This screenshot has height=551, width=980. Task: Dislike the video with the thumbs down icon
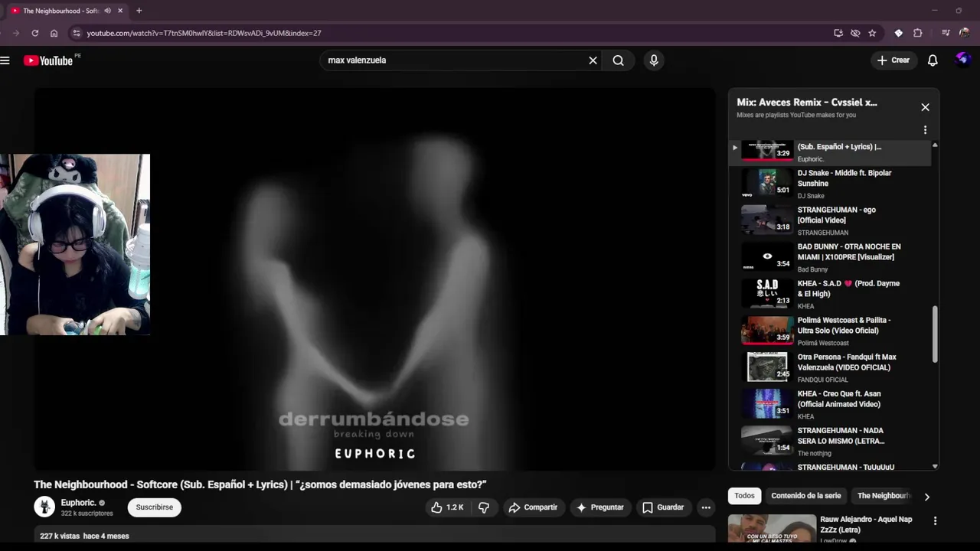[484, 507]
